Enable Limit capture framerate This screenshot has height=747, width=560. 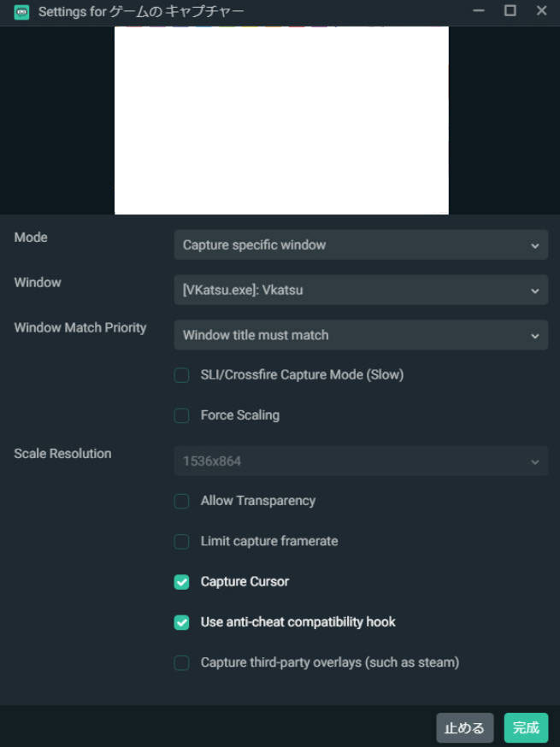[181, 541]
